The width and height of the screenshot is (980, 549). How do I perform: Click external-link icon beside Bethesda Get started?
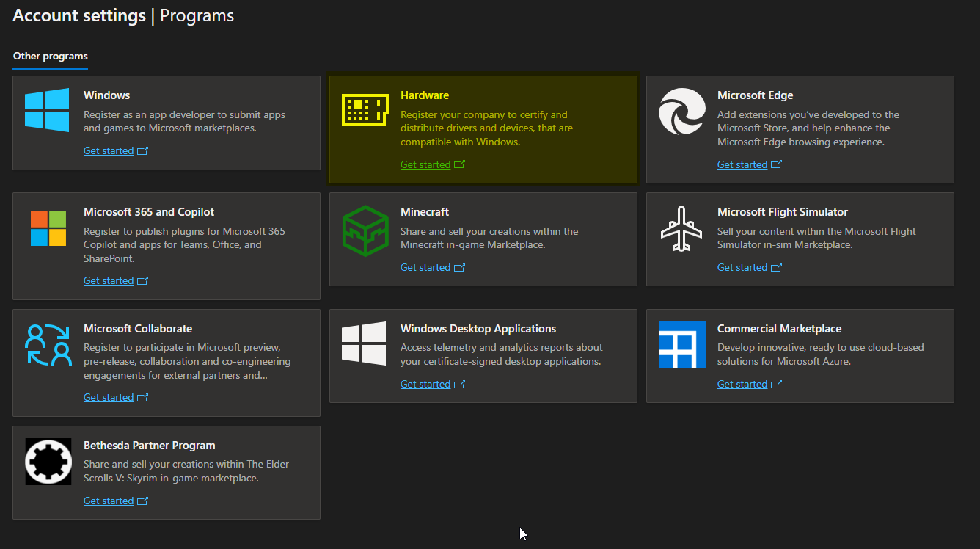tap(143, 501)
